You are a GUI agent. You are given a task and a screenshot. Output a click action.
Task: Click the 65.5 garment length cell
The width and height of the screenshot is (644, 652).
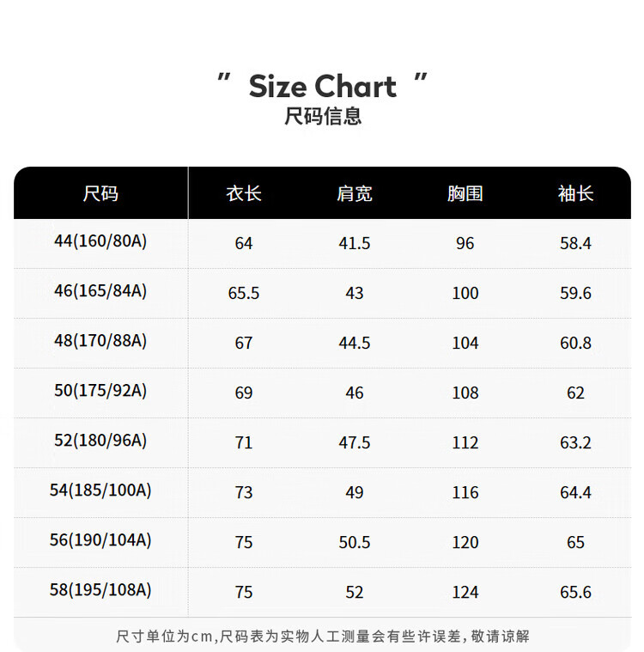pos(244,293)
